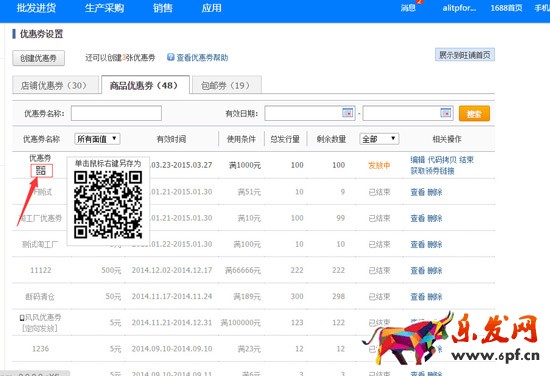Screen dimensions: 550x376
Task: Focus the 有效日期 start date field
Action: (x=310, y=113)
